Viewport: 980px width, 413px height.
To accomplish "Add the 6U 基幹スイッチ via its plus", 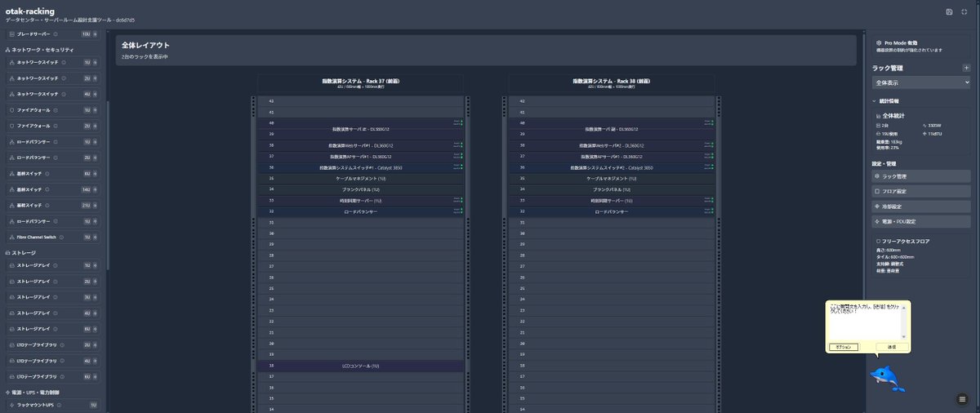I will (96, 174).
